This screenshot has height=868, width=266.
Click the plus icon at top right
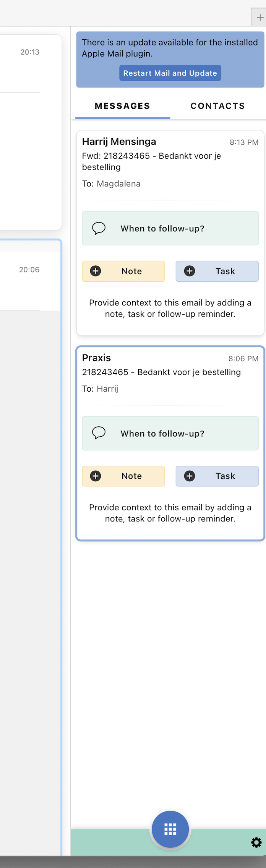(x=260, y=17)
